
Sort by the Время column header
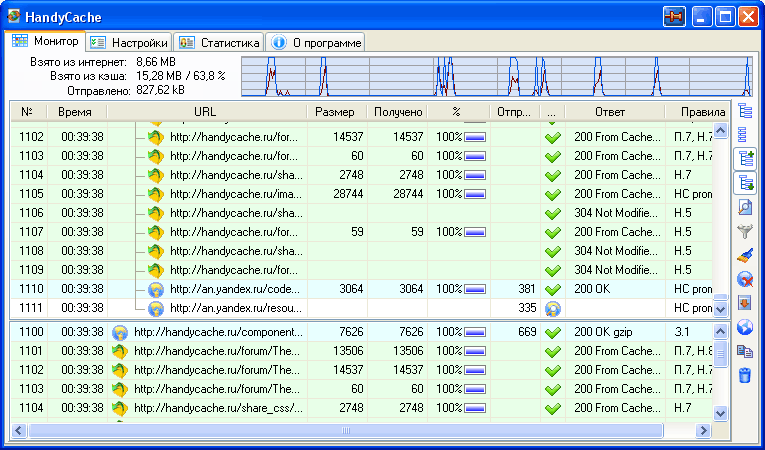tap(77, 112)
